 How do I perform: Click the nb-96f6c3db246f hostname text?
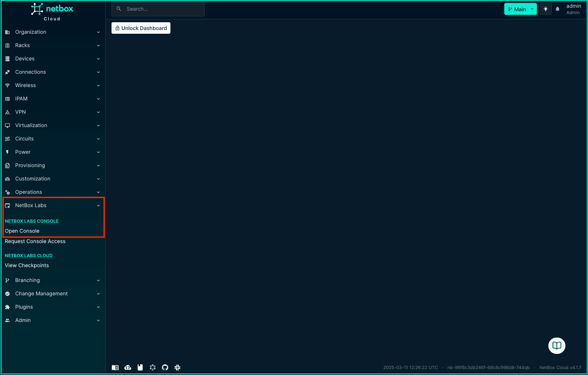click(489, 368)
